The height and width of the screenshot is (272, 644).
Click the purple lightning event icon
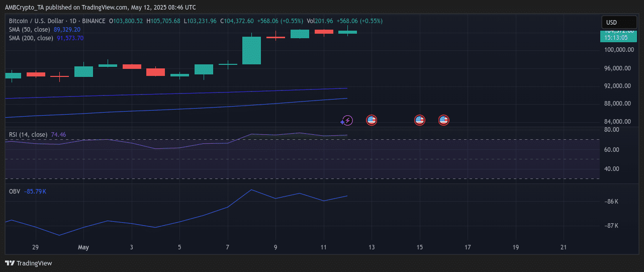coord(347,120)
